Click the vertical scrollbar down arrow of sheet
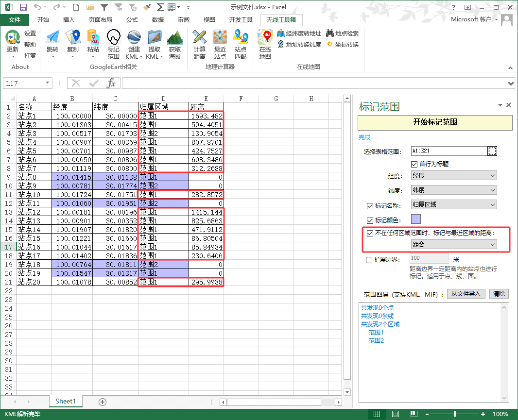Image resolution: width=518 pixels, height=420 pixels. coord(347,392)
